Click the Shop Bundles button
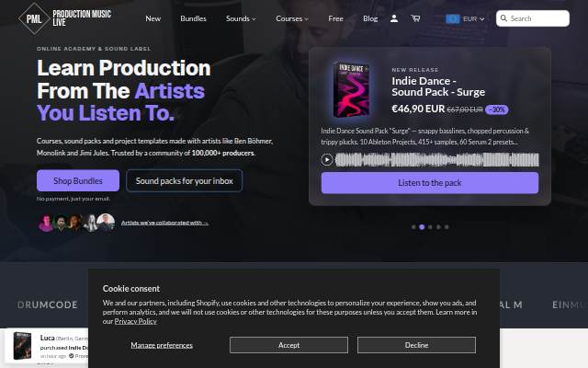588x368 pixels. 78,180
